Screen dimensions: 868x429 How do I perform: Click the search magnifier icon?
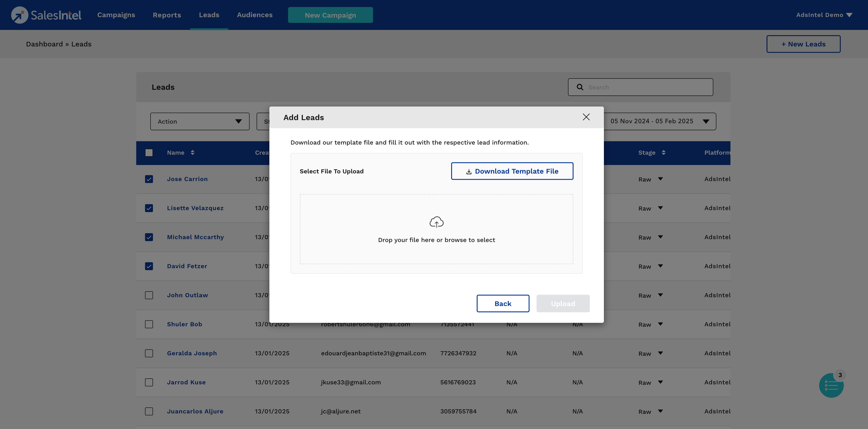point(580,87)
